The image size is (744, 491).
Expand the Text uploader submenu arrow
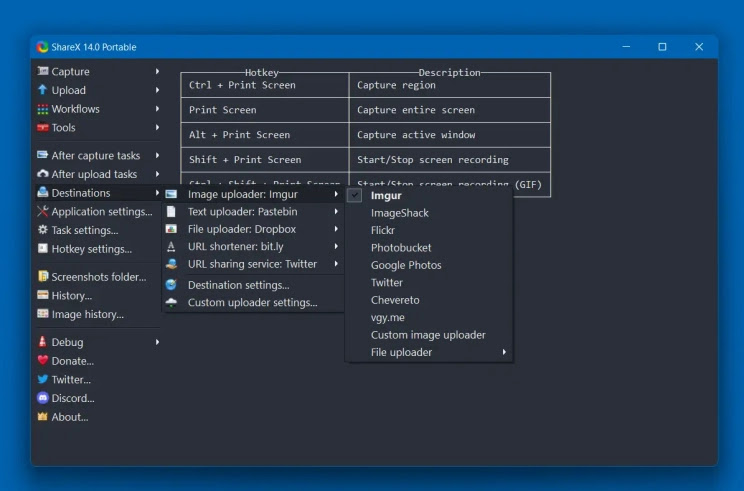point(336,212)
